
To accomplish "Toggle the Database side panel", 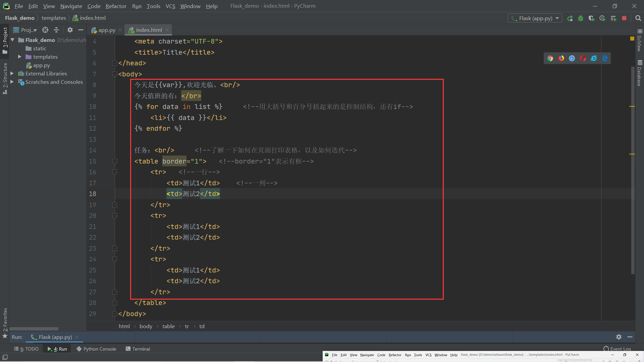I will pyautogui.click(x=640, y=73).
